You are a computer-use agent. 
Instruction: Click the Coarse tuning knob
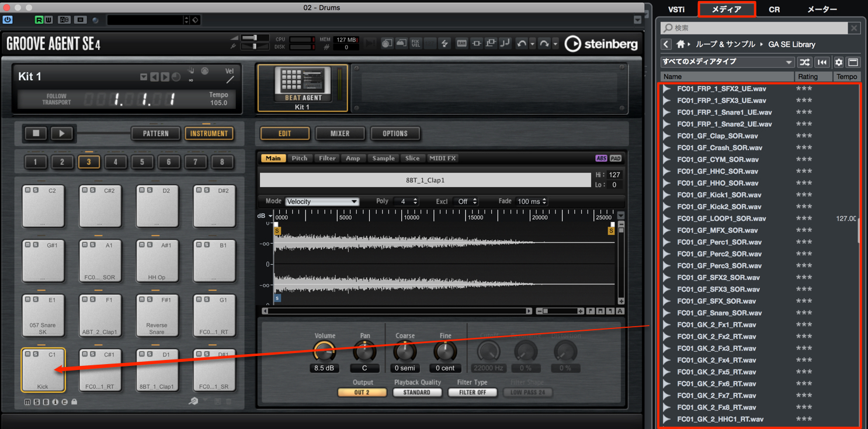pos(405,351)
